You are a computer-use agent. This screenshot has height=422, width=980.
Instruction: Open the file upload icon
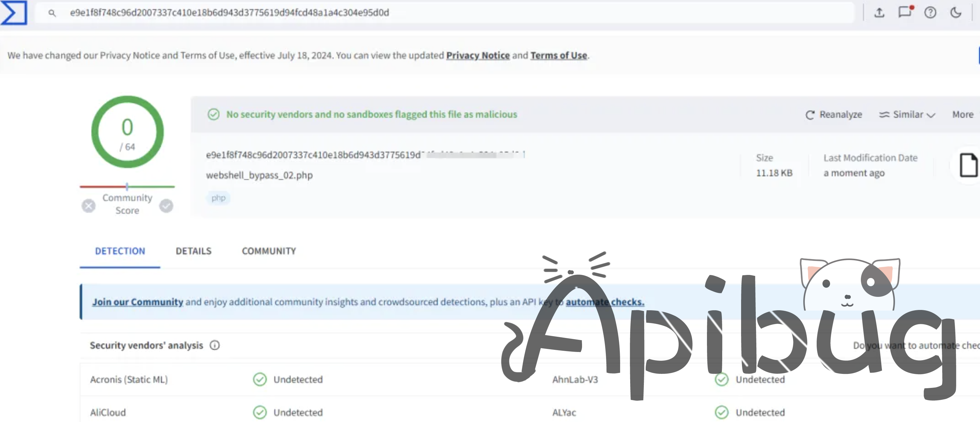(x=879, y=12)
